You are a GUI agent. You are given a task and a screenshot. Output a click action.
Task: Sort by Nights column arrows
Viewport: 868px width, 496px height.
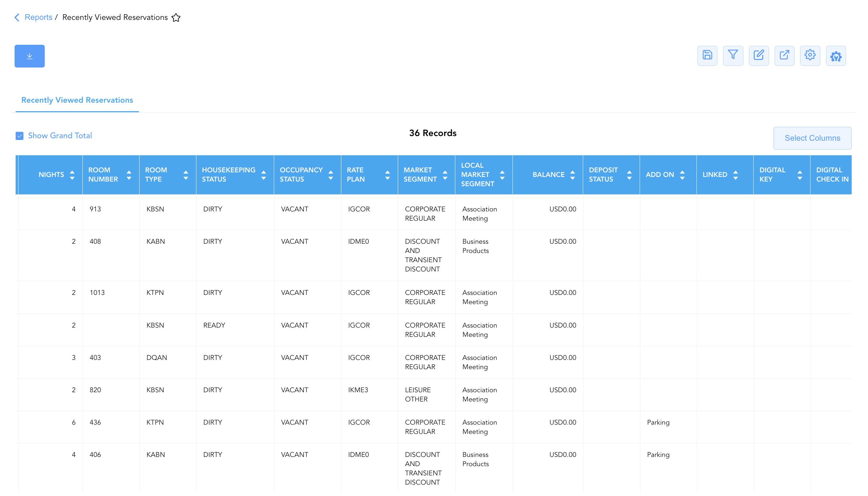(x=72, y=175)
